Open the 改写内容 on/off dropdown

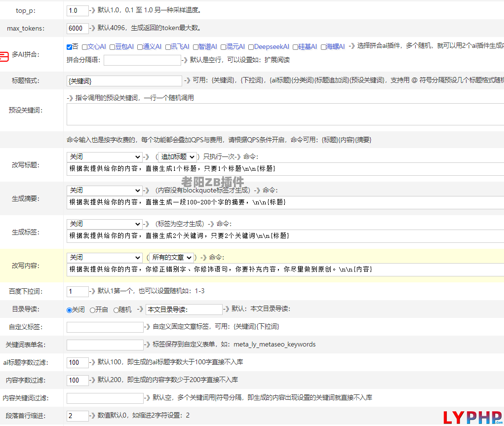coord(105,258)
